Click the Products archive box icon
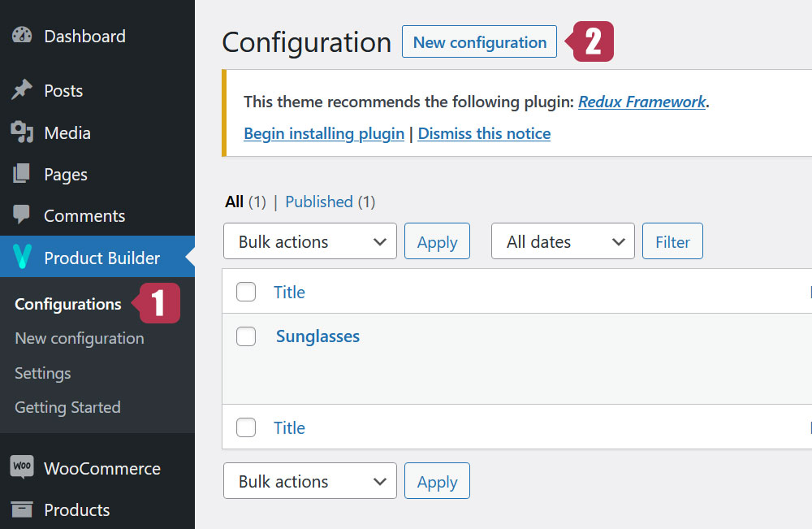The width and height of the screenshot is (812, 529). click(22, 509)
